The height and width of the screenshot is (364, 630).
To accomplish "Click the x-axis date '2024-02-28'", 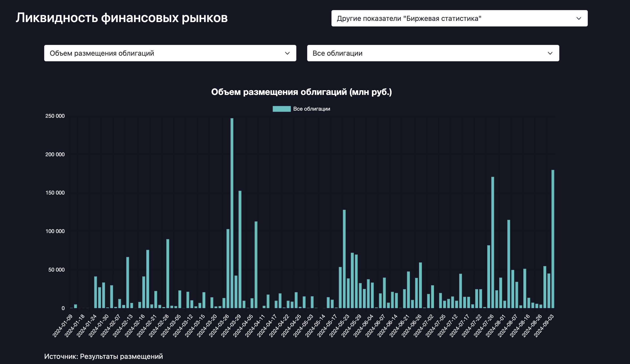I will coord(159,326).
